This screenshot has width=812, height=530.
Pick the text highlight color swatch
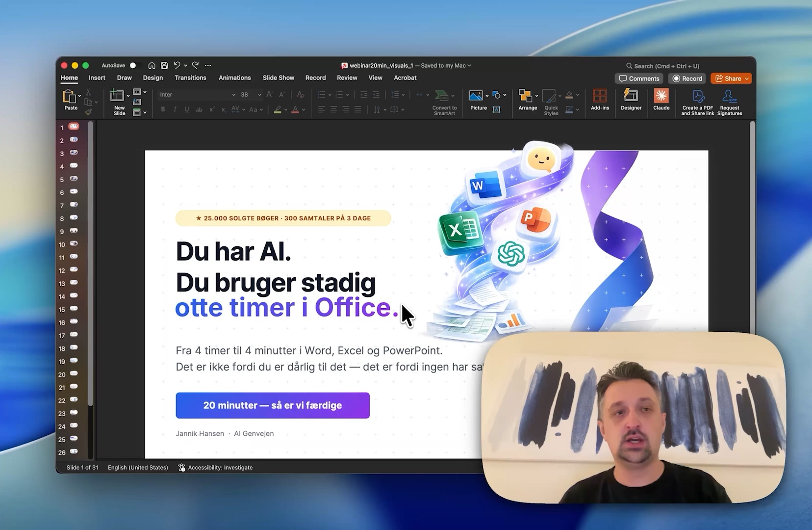278,110
